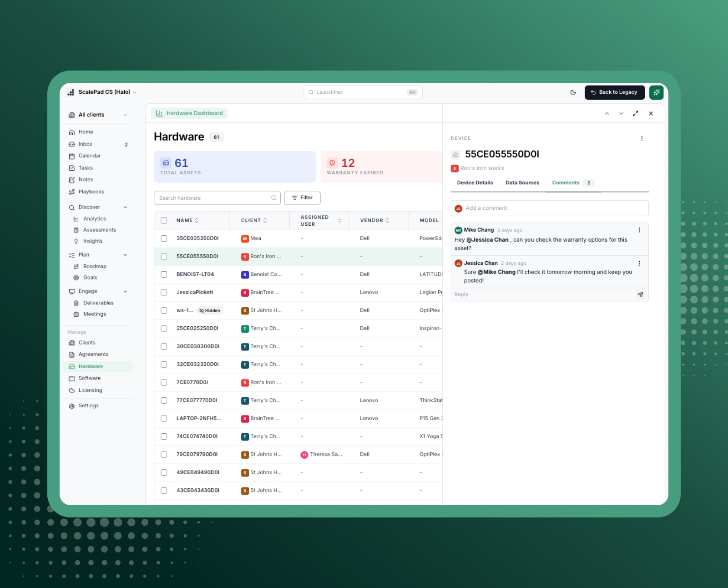Open Mike Chang comment options menu
Viewport: 728px width, 588px height.
pyautogui.click(x=639, y=230)
